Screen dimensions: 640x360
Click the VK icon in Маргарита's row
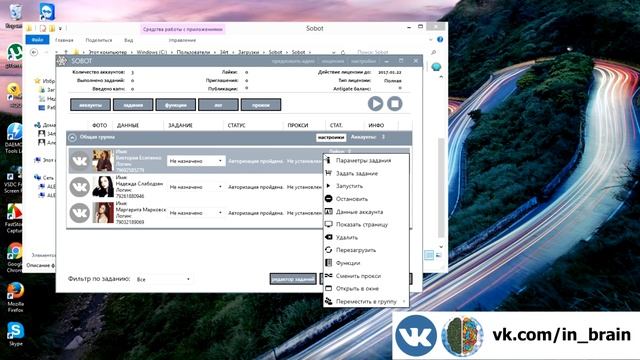(x=79, y=213)
